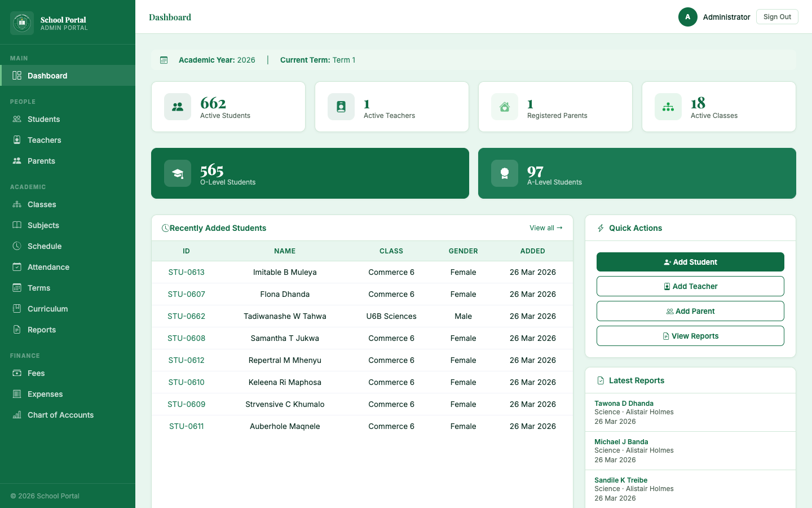Click the School Portal crest logo
The width and height of the screenshot is (812, 508).
[x=22, y=23]
